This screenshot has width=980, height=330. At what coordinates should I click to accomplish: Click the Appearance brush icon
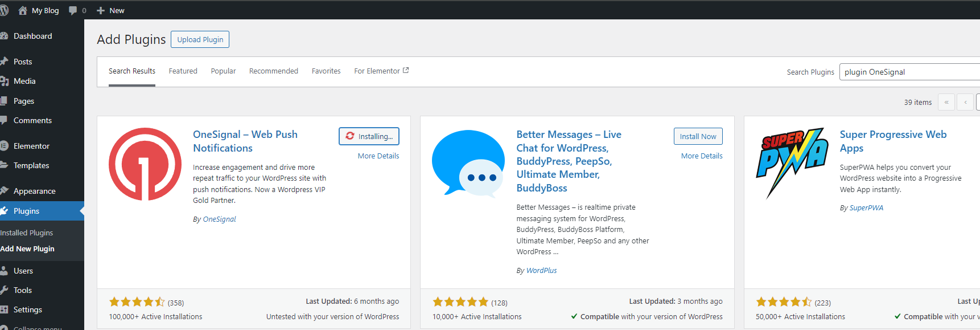[4, 191]
